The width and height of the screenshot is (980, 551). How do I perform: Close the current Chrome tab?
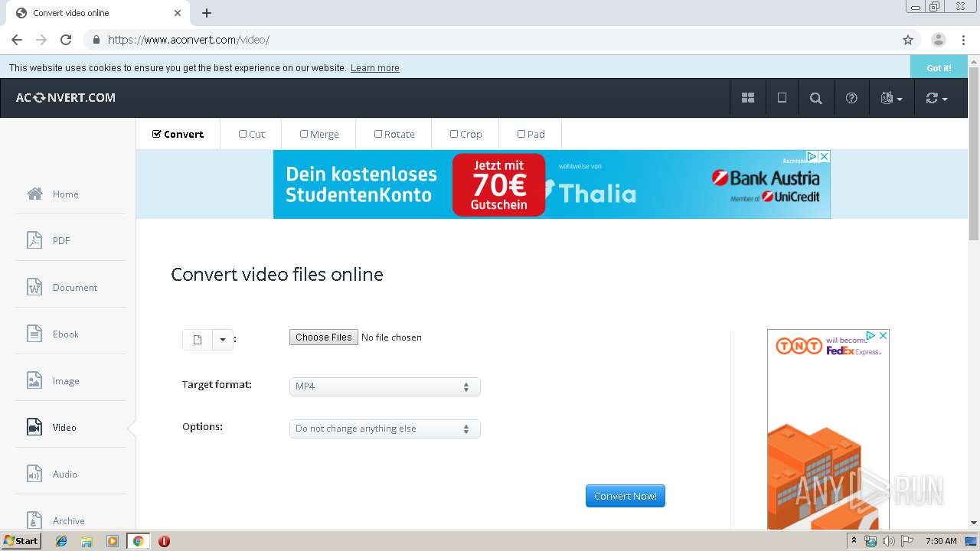[178, 13]
